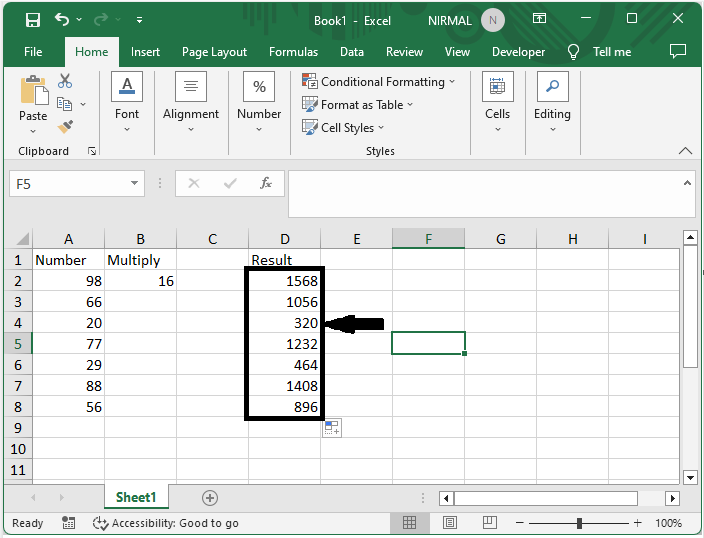This screenshot has height=538, width=704.
Task: Expand the Copy options arrow
Action: pos(83,104)
